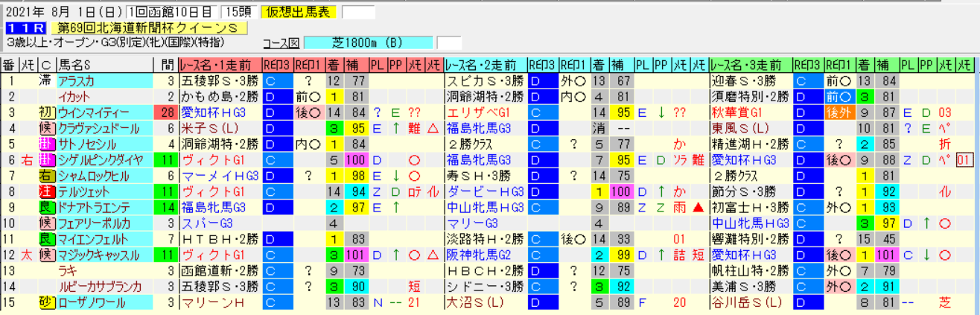The image size is (980, 315).
Task: Open the 大沼S (L) race link
Action: pyautogui.click(x=485, y=302)
